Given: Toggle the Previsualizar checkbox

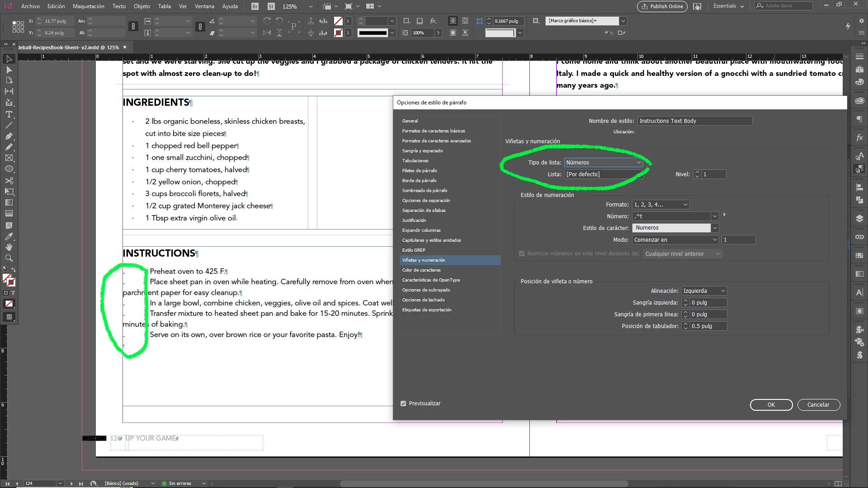Looking at the screenshot, I should 403,404.
